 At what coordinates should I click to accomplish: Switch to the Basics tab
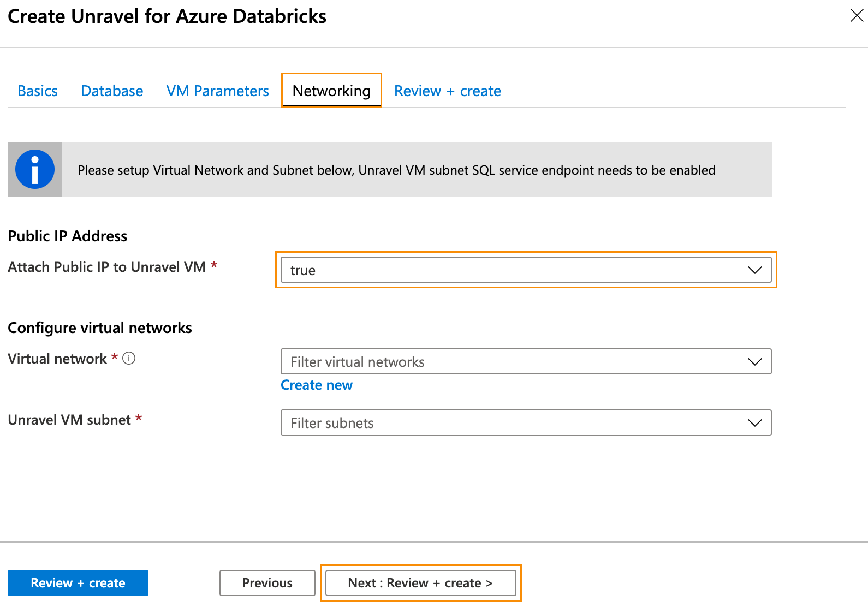pos(38,91)
